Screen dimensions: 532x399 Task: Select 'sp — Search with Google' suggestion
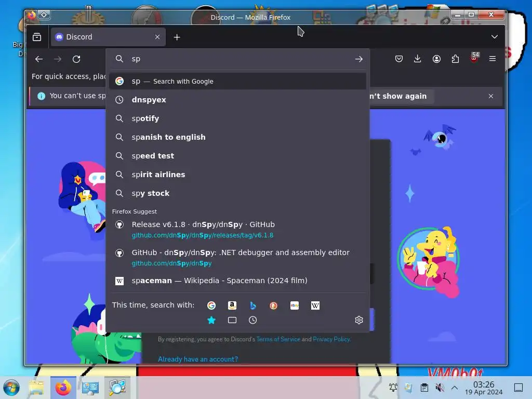(x=237, y=81)
